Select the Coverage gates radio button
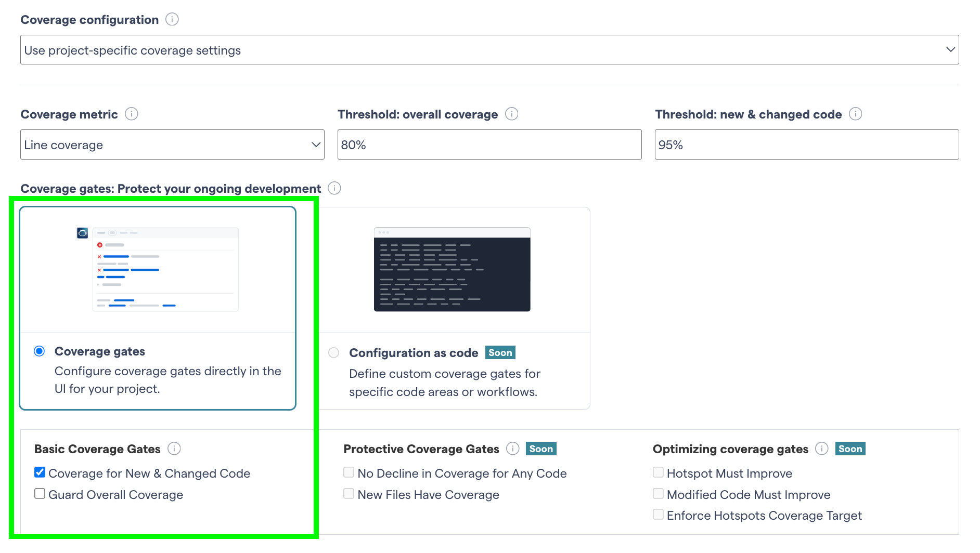Image resolution: width=980 pixels, height=553 pixels. pos(39,351)
